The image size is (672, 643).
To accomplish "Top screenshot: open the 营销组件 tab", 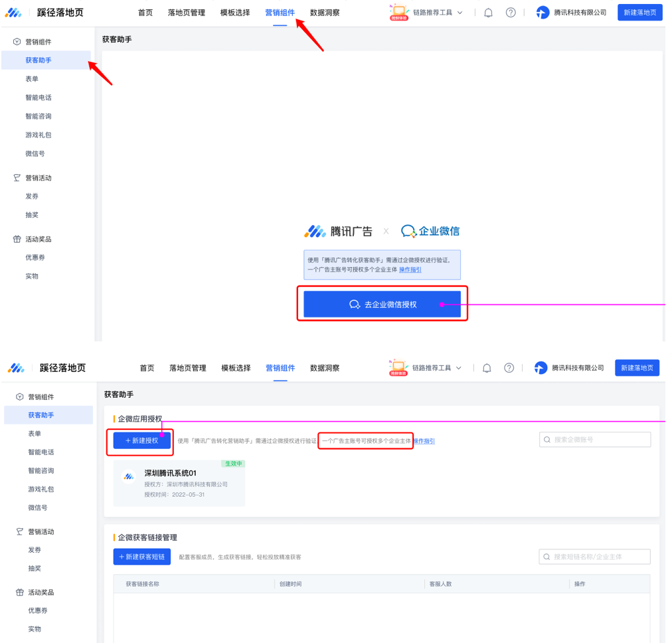I will click(x=280, y=13).
